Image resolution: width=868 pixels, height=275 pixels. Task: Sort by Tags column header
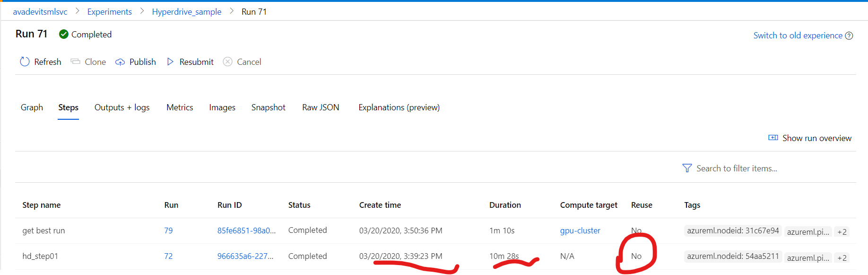click(x=692, y=205)
